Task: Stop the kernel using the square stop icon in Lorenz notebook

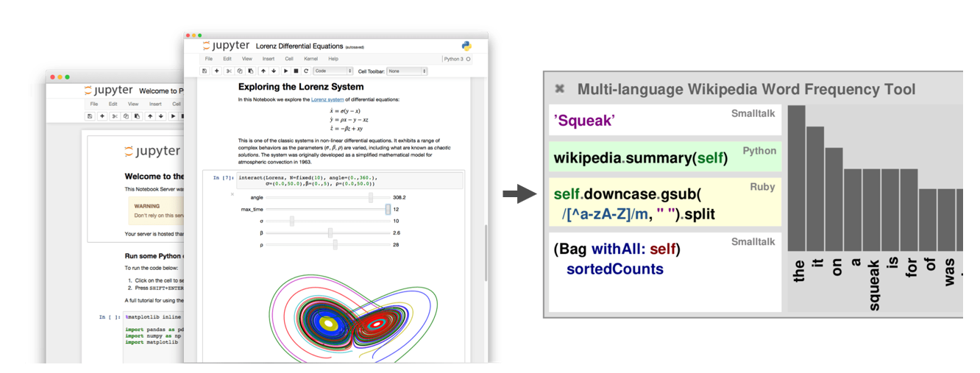Action: 296,71
